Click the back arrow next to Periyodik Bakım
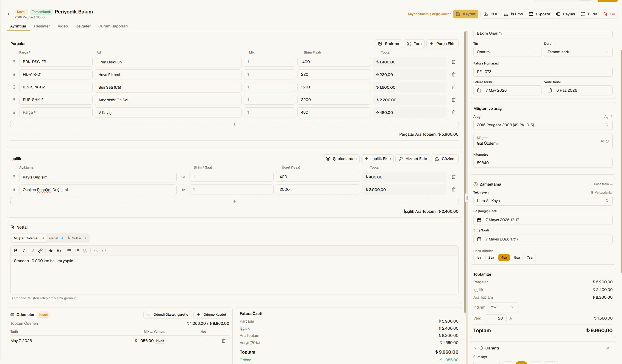Viewport: 622px width, 364px height. click(9, 14)
